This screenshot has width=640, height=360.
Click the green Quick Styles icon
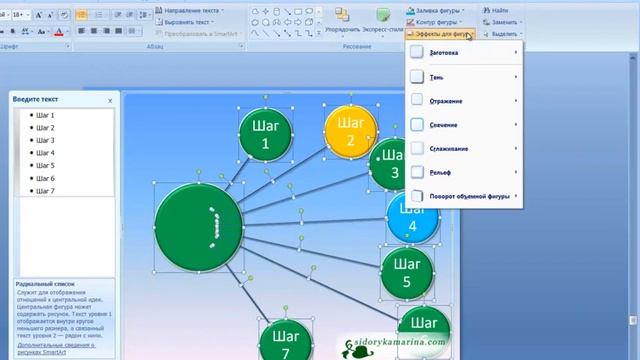tap(383, 15)
